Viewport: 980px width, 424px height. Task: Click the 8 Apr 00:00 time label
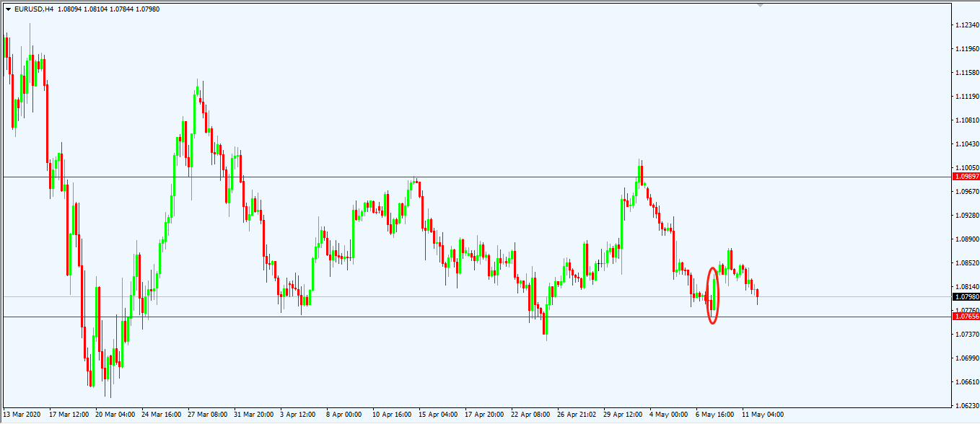(344, 415)
